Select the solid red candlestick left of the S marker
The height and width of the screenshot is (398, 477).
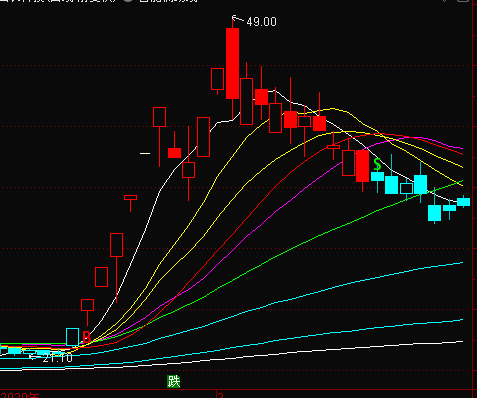pyautogui.click(x=363, y=166)
